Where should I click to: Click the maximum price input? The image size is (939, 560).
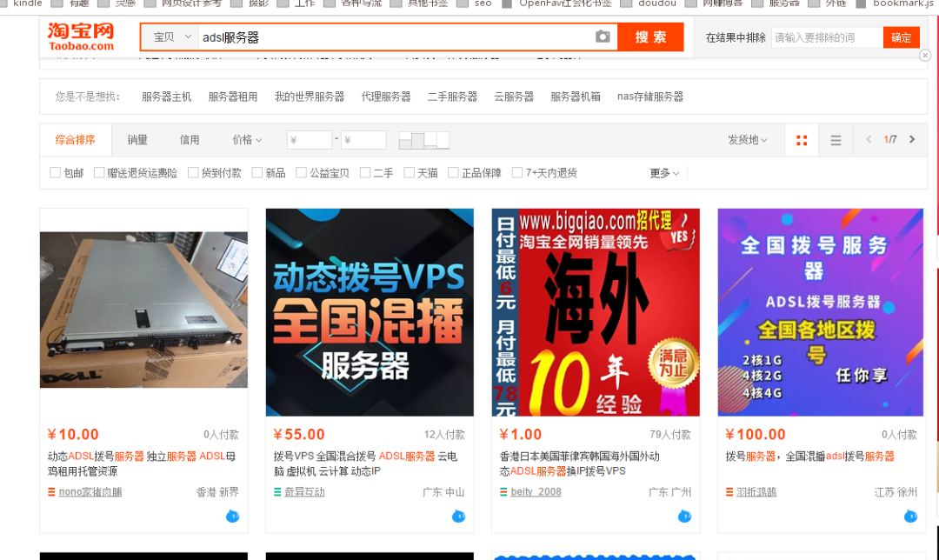coord(363,140)
